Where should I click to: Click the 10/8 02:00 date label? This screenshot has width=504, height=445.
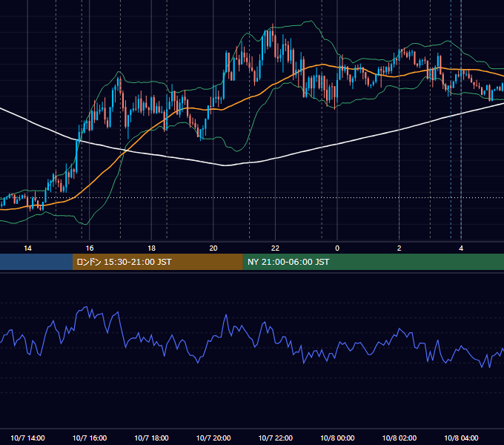[x=399, y=438]
